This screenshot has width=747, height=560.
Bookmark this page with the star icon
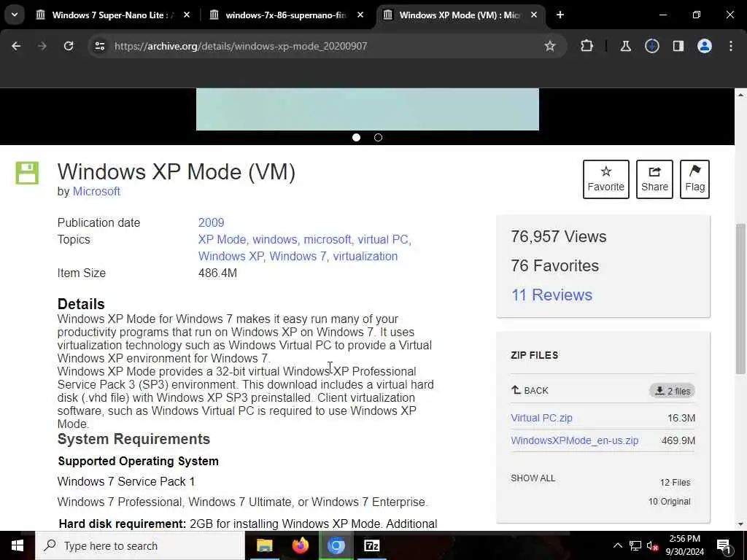pos(550,46)
